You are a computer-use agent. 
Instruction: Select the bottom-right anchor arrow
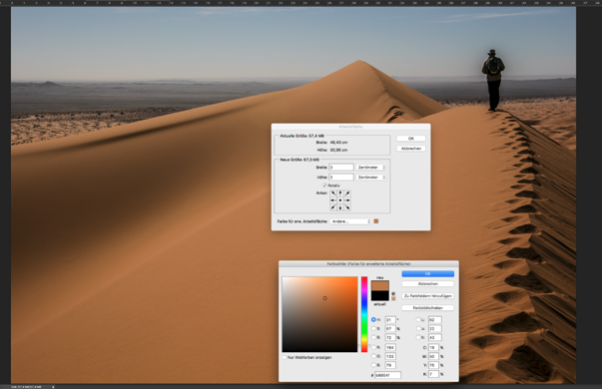click(x=347, y=207)
